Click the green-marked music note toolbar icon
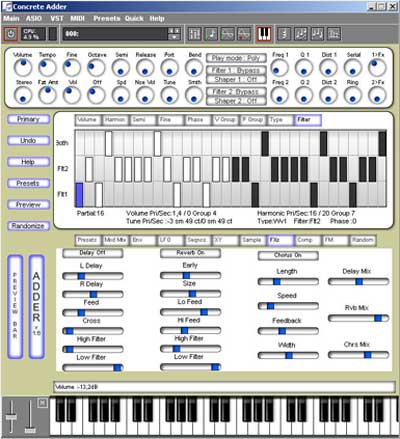This screenshot has width=400, height=439. point(211,34)
